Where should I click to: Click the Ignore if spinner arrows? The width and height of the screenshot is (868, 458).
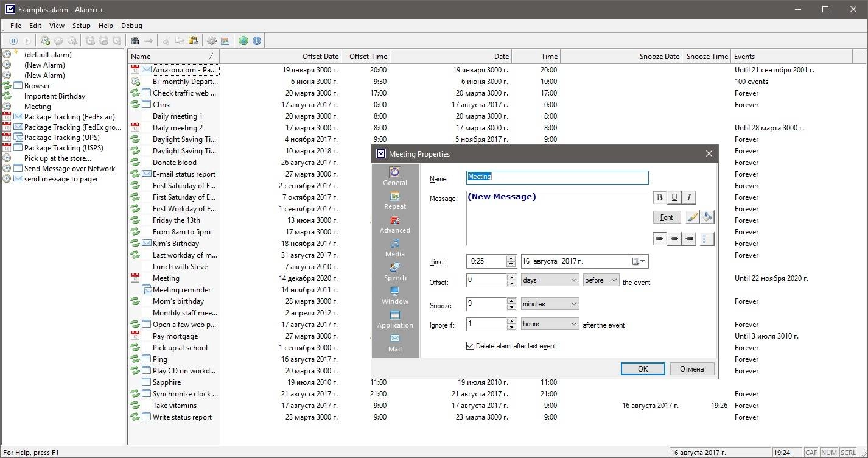coord(511,324)
